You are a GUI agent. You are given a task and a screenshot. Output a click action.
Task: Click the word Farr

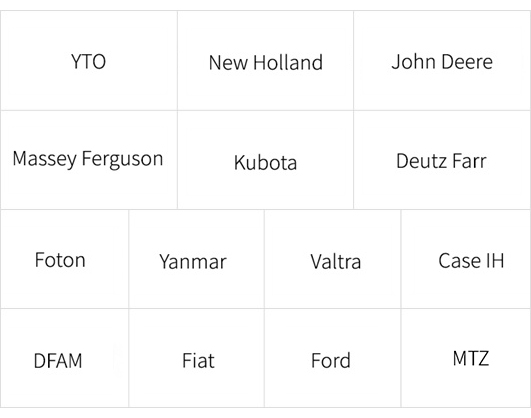pyautogui.click(x=469, y=161)
